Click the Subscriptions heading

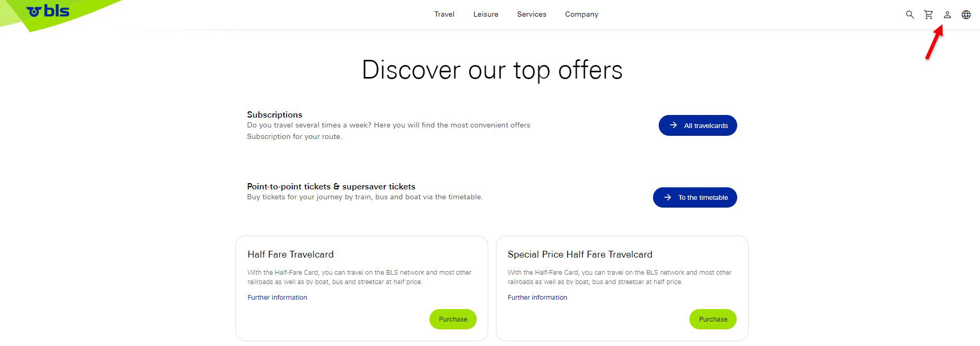point(275,114)
